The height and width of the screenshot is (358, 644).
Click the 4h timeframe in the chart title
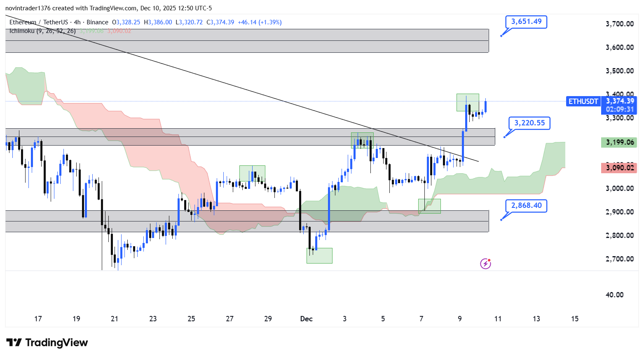point(77,22)
